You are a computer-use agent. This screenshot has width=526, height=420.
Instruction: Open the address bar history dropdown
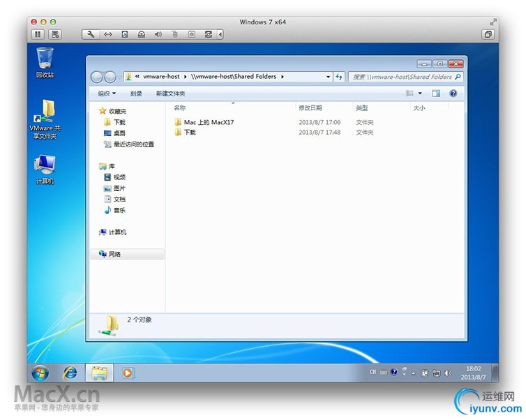click(x=328, y=77)
